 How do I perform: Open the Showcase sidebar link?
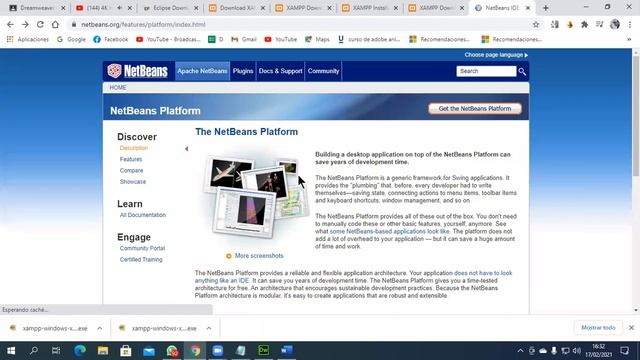pos(133,182)
